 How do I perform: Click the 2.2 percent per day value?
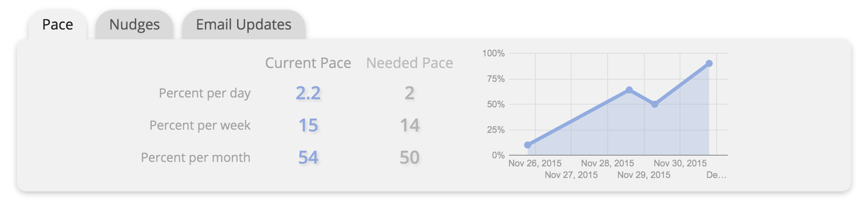tap(308, 93)
